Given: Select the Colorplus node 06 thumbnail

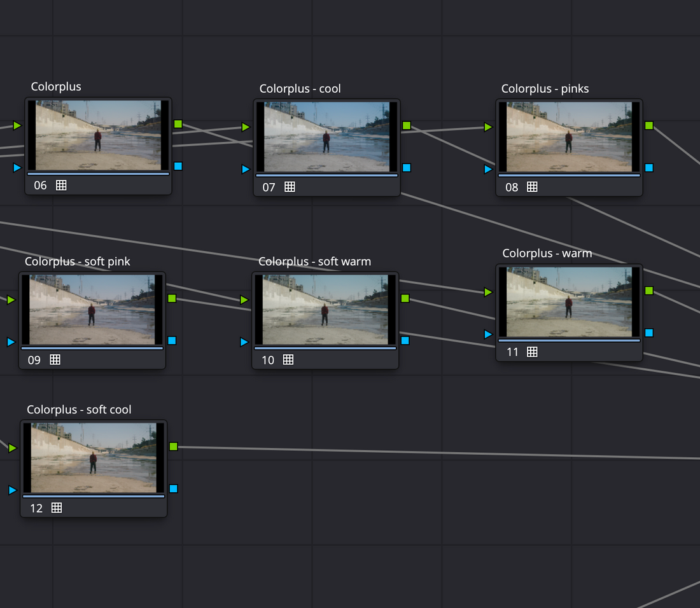Looking at the screenshot, I should tap(98, 135).
